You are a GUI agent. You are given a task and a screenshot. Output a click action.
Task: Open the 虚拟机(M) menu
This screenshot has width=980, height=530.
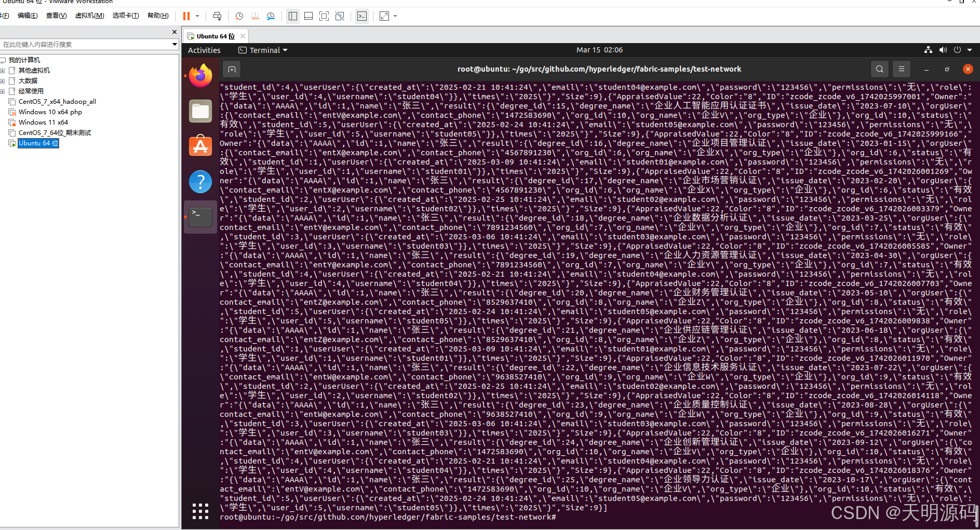coord(89,16)
